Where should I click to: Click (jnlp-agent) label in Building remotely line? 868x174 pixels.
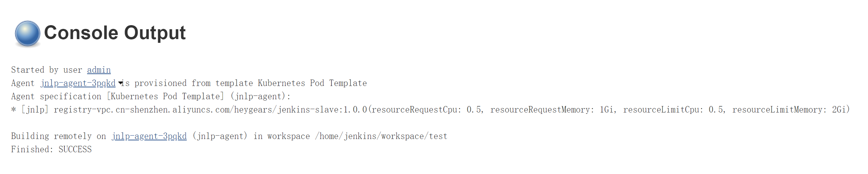pos(220,136)
